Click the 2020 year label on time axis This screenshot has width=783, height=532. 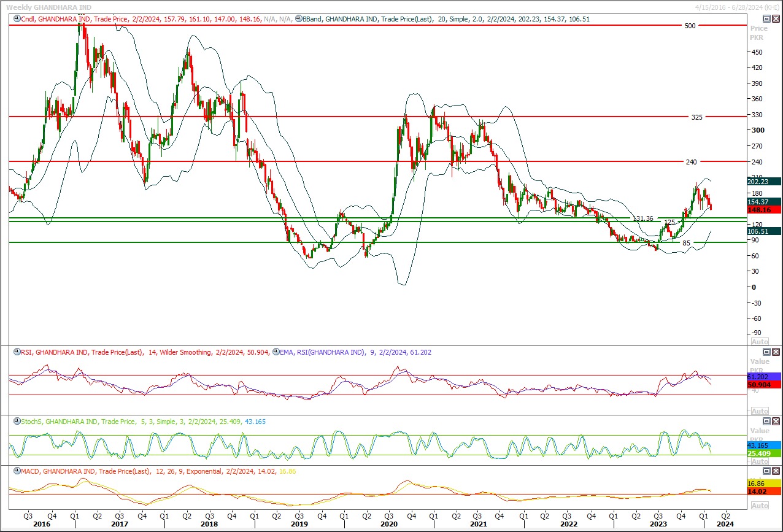click(x=388, y=525)
